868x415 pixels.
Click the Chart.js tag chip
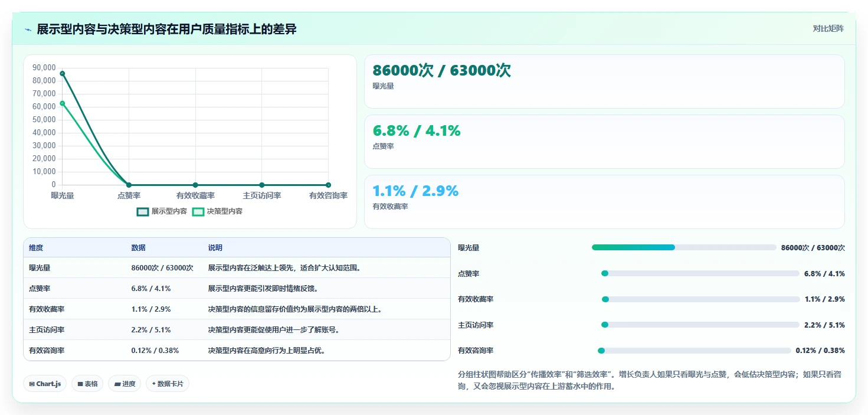point(45,384)
